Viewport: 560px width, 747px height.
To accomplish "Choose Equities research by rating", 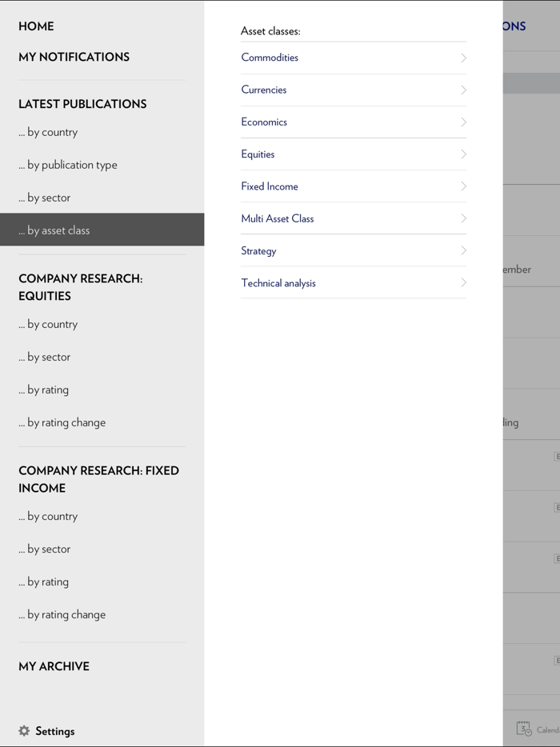I will click(43, 390).
